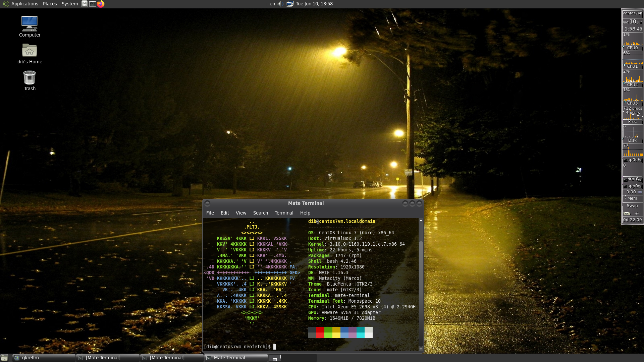Click the 'Kernel' line in neofetch output

[356, 244]
